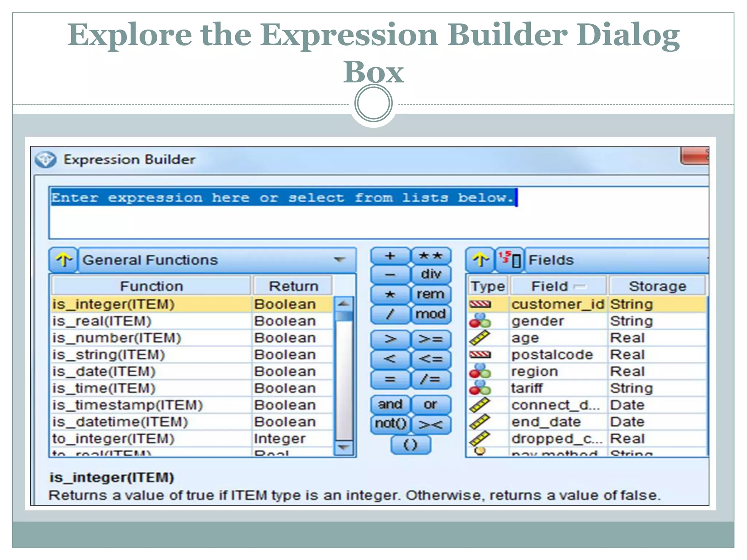Viewport: 747px width, 560px height.
Task: Click the age continuous ruler icon
Action: pos(480,338)
